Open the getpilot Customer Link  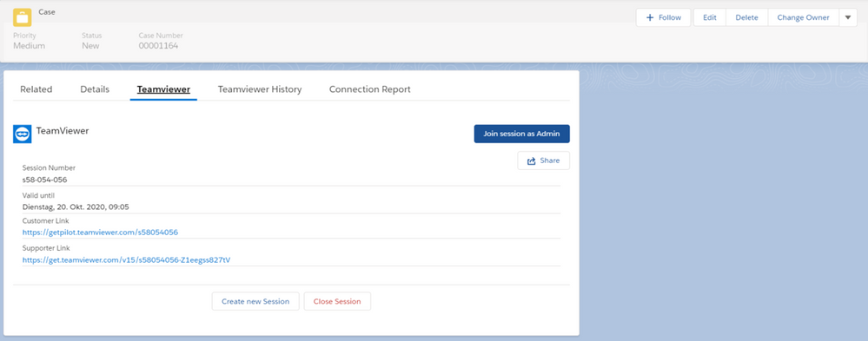(x=100, y=233)
